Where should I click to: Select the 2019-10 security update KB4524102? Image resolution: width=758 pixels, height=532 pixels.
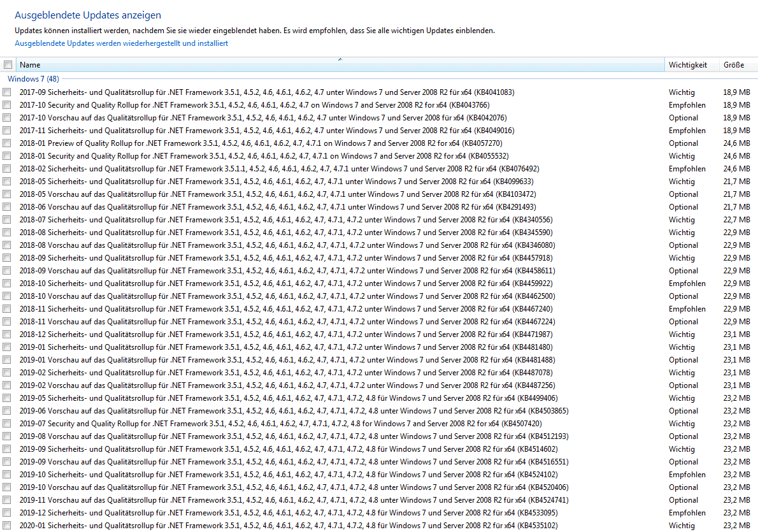(x=289, y=475)
